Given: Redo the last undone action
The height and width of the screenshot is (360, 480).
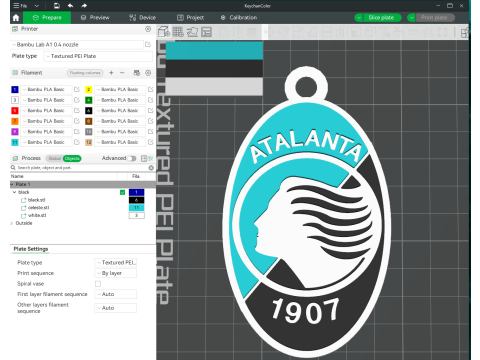Looking at the screenshot, I should [x=84, y=6].
